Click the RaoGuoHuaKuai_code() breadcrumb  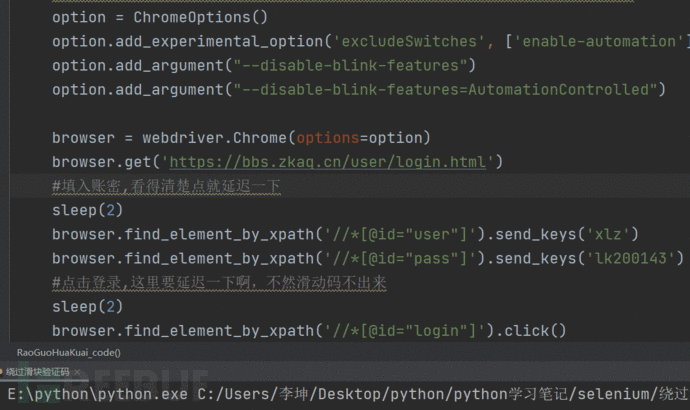click(69, 352)
